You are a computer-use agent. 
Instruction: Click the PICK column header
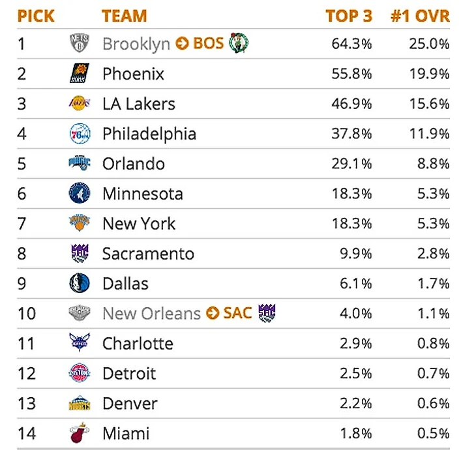click(x=37, y=16)
